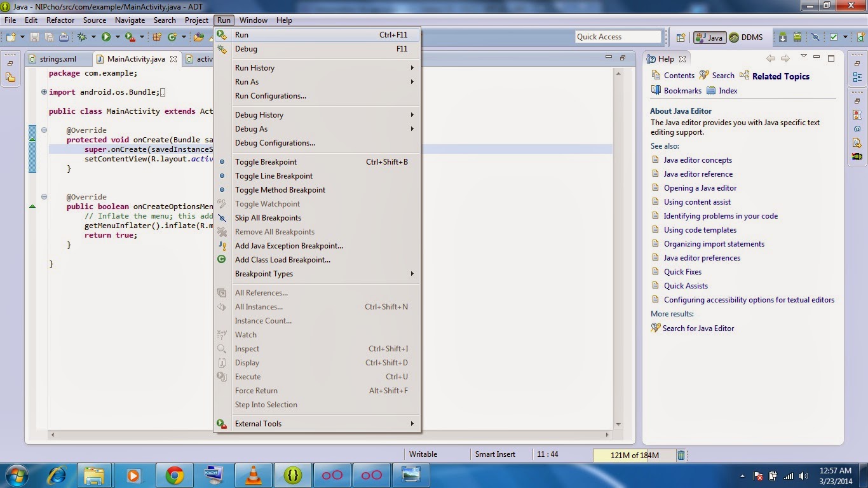Click the LogCat android icon in right trim
Image resolution: width=868 pixels, height=488 pixels.
pyautogui.click(x=857, y=157)
